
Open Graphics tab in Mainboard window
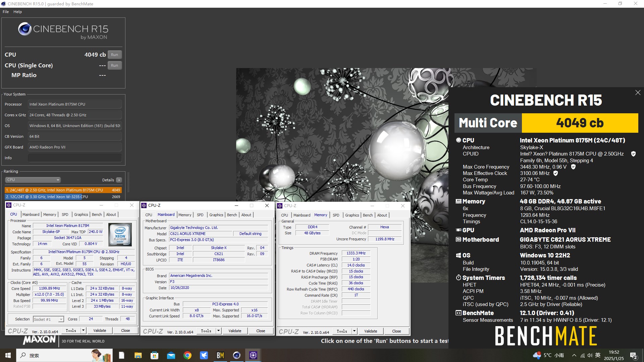pos(216,215)
